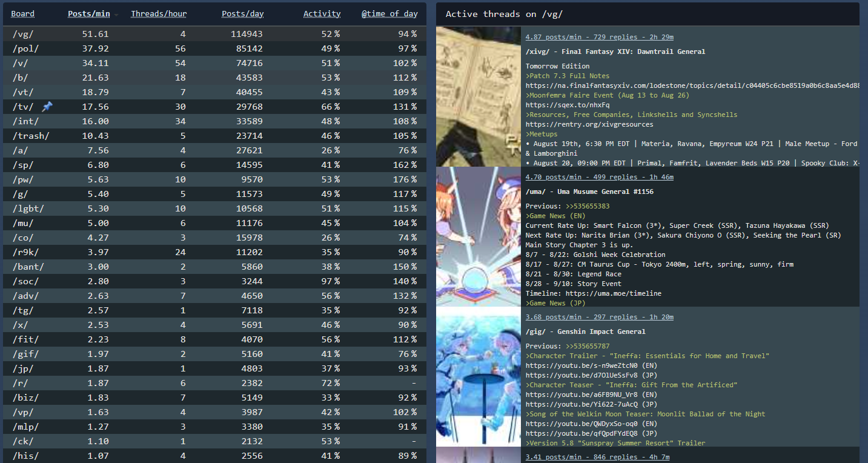Select the /mlp/ board row
This screenshot has width=868, height=463.
(214, 427)
